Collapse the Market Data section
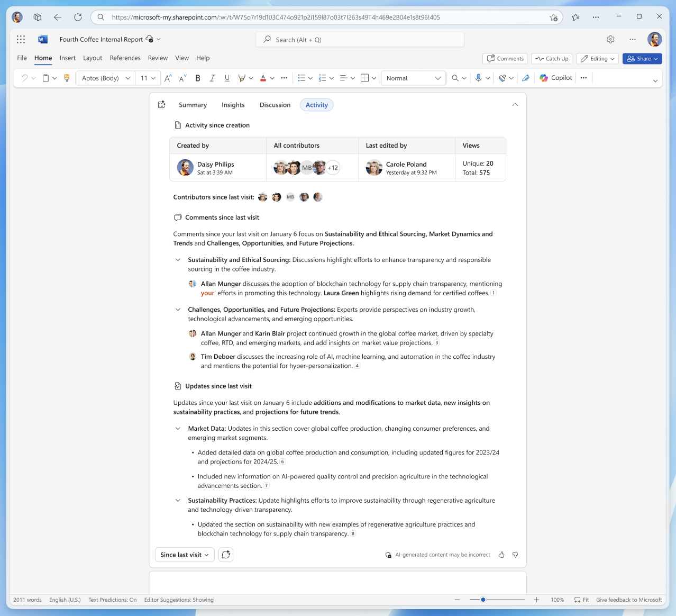Screen dimensions: 676x616 (x=178, y=429)
